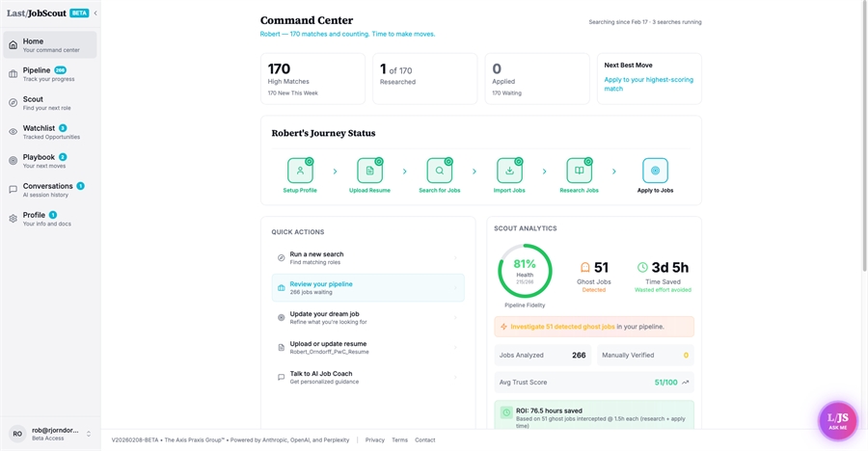Click the Import Jobs step icon
This screenshot has width=868, height=451.
coord(509,171)
